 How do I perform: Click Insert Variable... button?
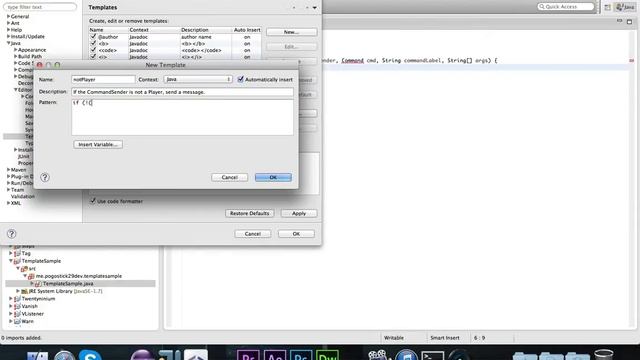pos(98,144)
